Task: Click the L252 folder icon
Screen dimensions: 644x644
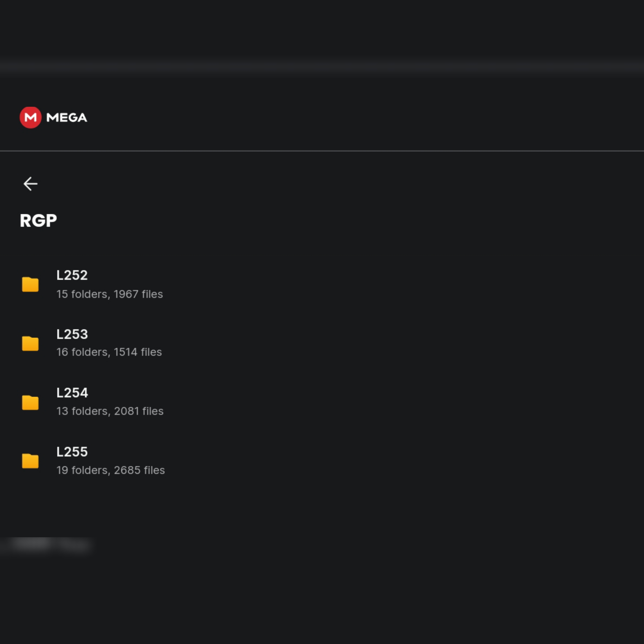Action: 30,284
